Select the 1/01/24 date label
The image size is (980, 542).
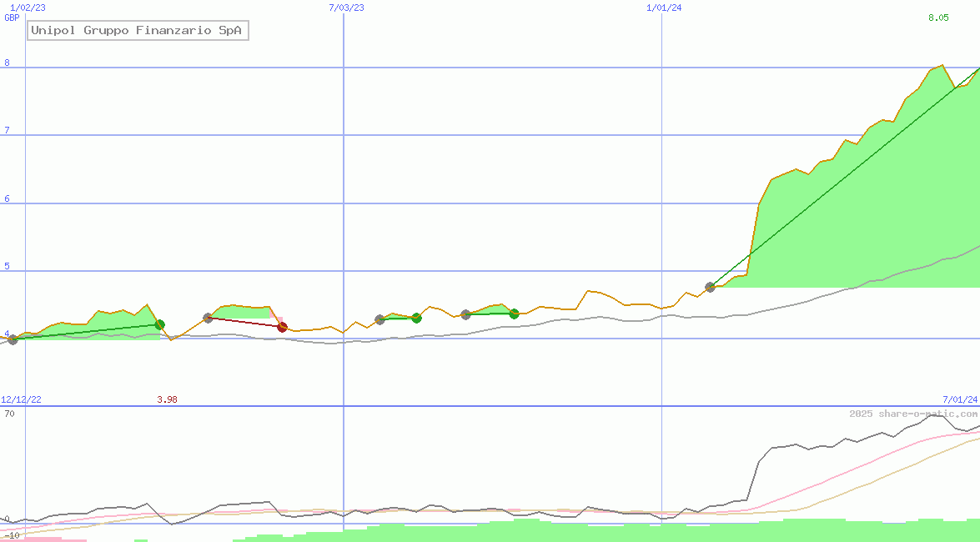(x=664, y=8)
